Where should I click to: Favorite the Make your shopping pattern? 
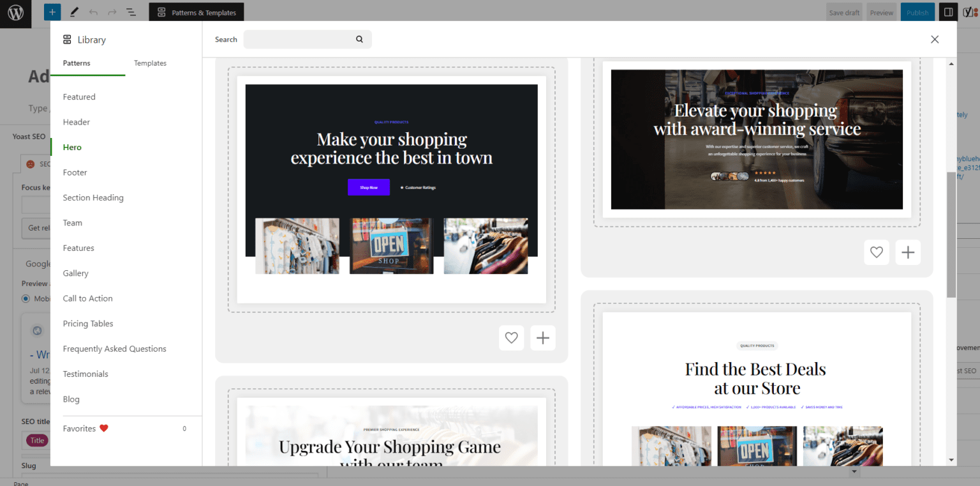coord(511,337)
